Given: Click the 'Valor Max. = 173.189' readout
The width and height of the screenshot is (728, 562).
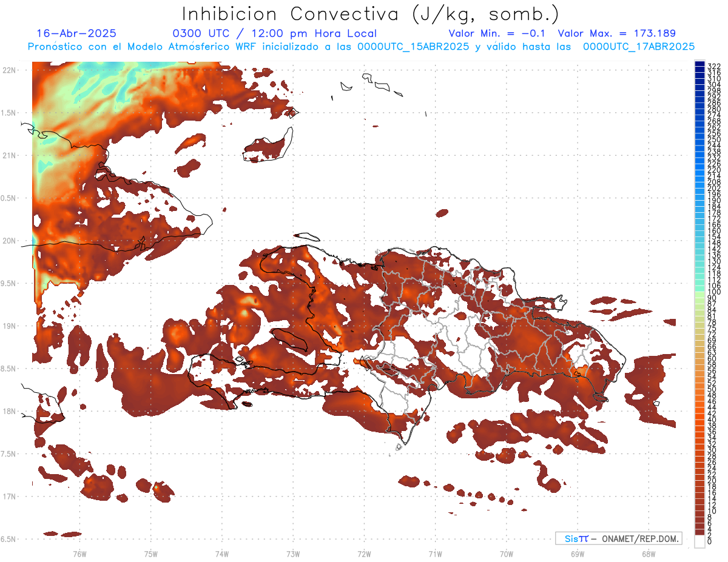Looking at the screenshot, I should pos(616,33).
